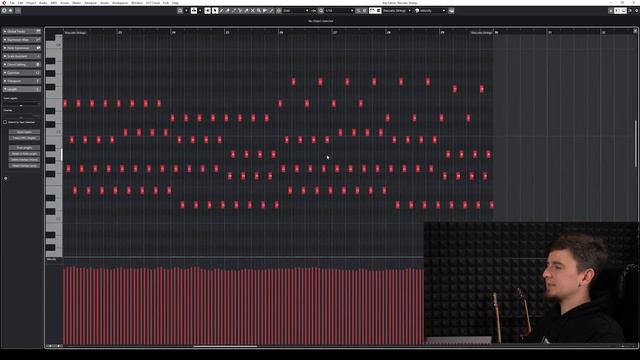
Task: Click the quantize icon left of 1/16
Action: coord(321,11)
